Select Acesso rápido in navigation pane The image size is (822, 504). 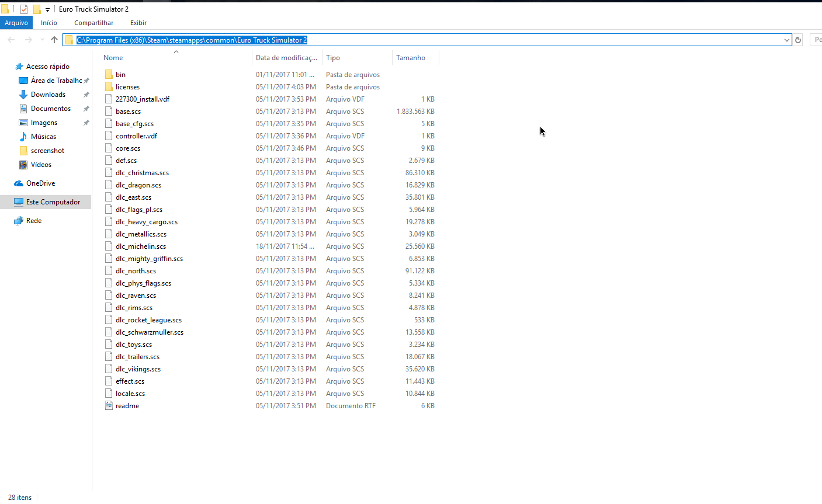(x=47, y=67)
